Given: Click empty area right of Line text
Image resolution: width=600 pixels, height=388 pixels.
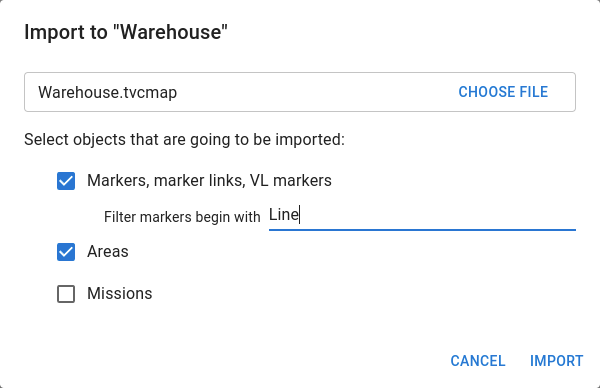Looking at the screenshot, I should [x=436, y=215].
